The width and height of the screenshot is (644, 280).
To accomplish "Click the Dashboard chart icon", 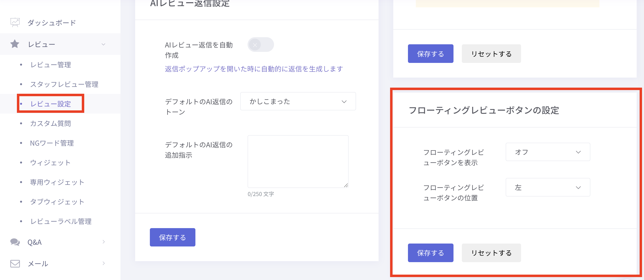I will pos(15,23).
